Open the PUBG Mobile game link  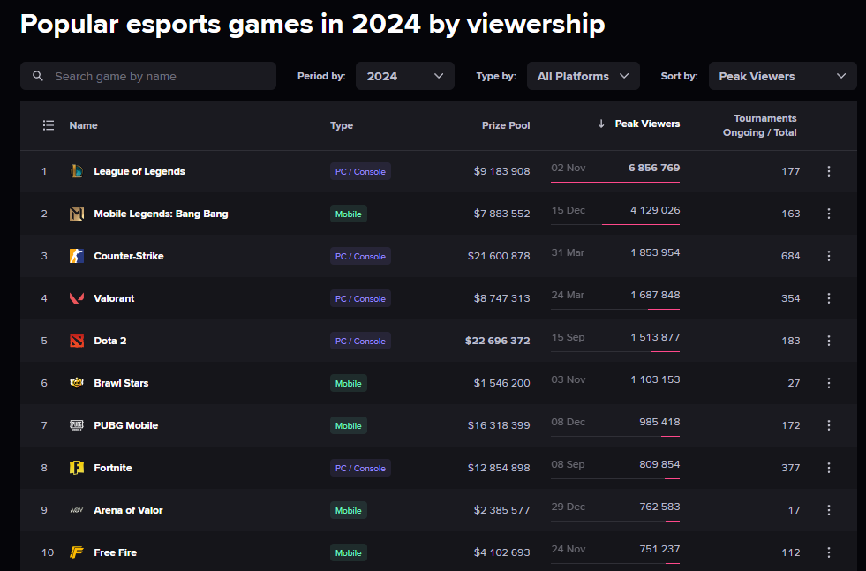126,425
